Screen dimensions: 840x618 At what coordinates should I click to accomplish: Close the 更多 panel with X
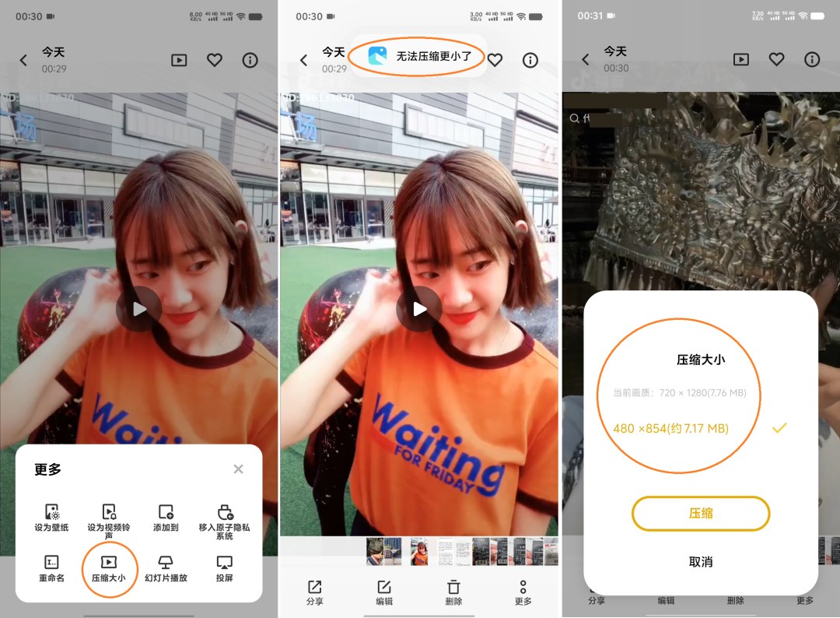tap(239, 469)
